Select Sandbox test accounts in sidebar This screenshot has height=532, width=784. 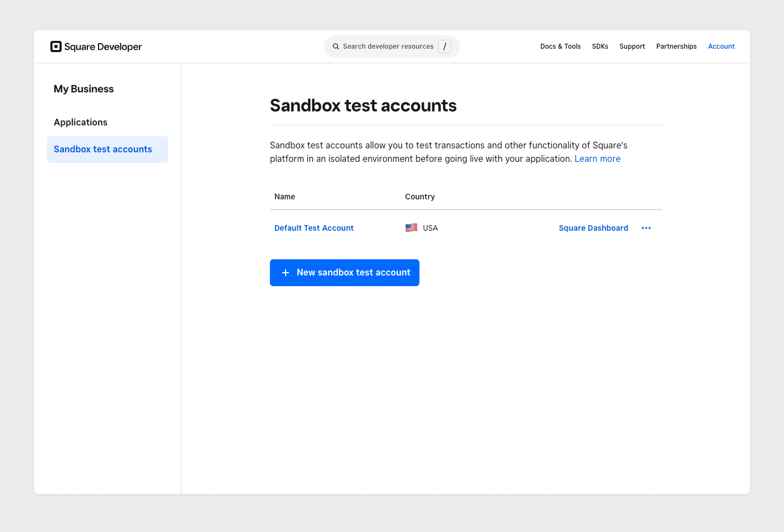[x=108, y=150]
